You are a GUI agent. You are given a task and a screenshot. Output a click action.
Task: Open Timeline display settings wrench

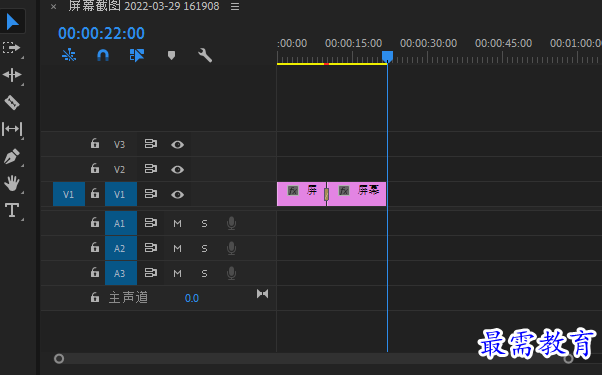(x=205, y=55)
